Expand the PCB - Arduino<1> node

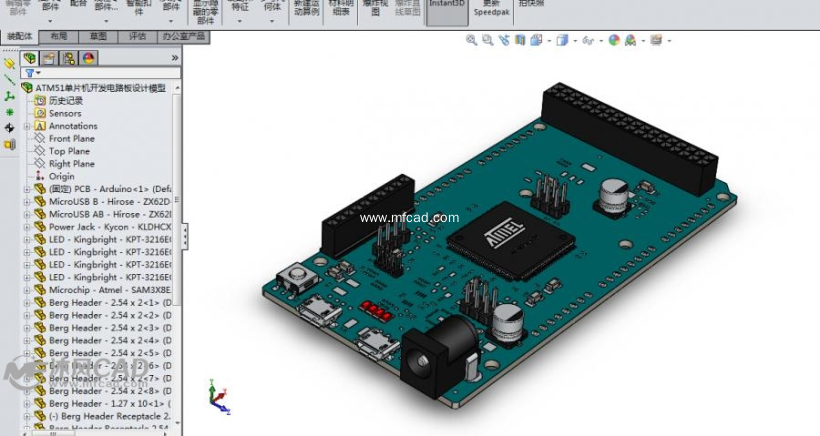[x=27, y=189]
